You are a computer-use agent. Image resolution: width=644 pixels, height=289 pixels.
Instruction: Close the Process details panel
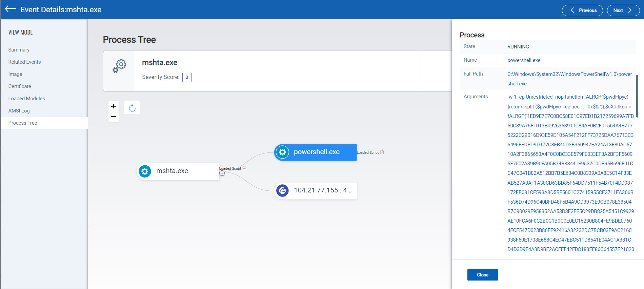point(482,275)
